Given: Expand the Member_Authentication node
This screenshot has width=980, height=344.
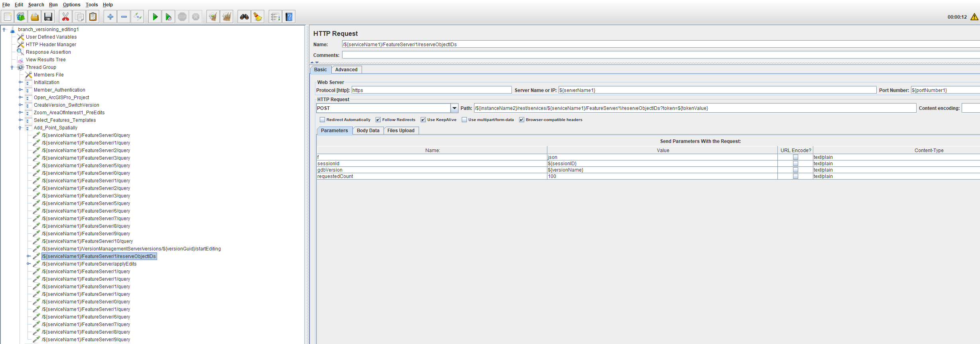Looking at the screenshot, I should (20, 90).
